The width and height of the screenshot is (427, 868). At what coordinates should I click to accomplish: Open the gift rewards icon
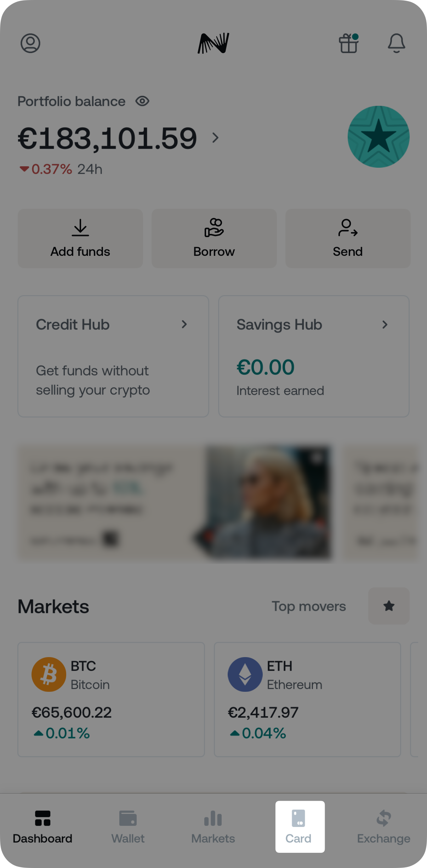click(349, 43)
